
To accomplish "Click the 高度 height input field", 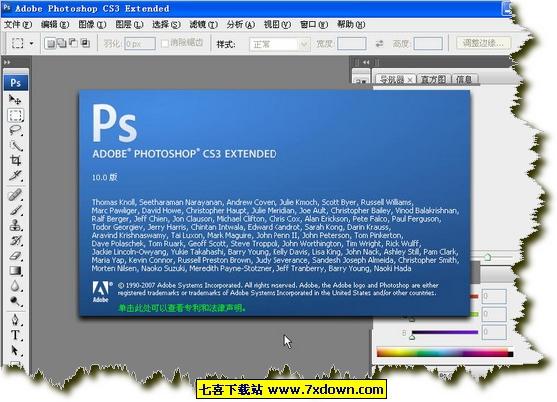I will pyautogui.click(x=428, y=44).
